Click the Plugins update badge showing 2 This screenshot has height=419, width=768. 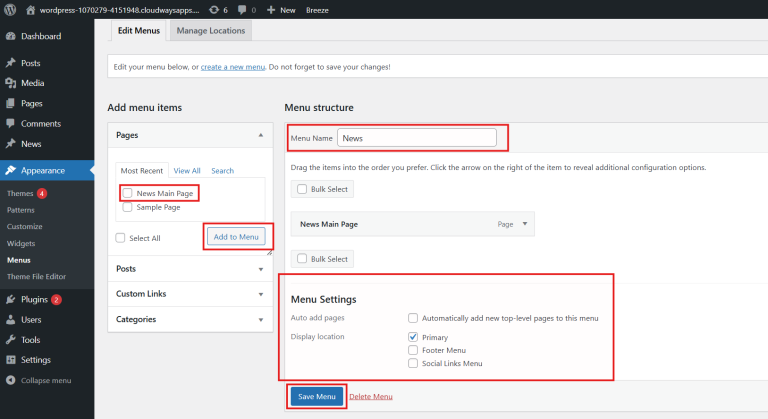point(56,299)
